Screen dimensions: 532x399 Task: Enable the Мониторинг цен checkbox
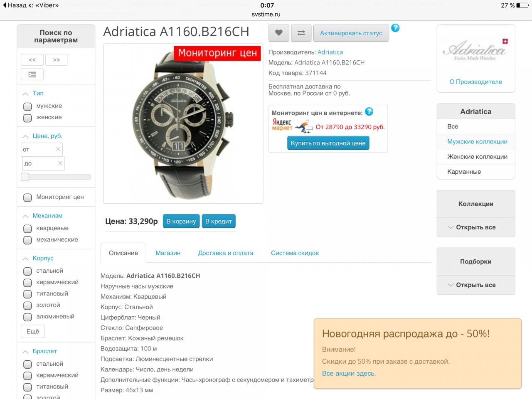(28, 197)
